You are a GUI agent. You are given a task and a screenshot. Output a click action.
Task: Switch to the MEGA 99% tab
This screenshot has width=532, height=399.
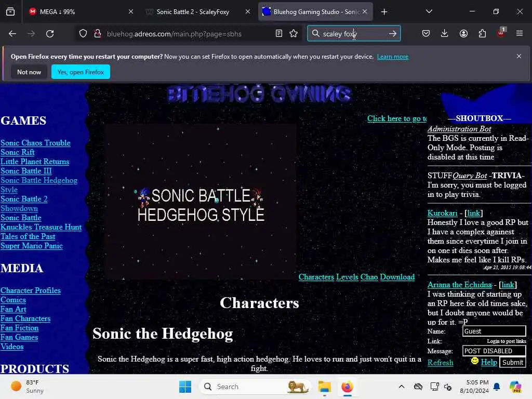coord(82,12)
